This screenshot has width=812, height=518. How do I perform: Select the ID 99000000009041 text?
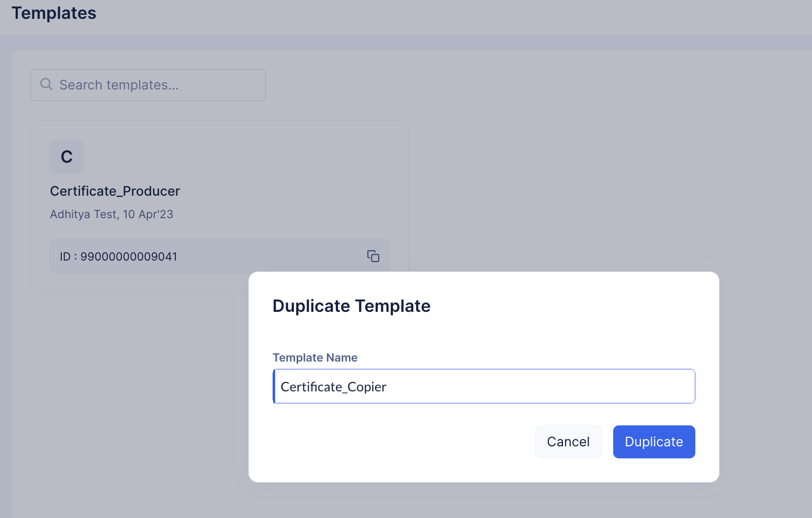118,256
